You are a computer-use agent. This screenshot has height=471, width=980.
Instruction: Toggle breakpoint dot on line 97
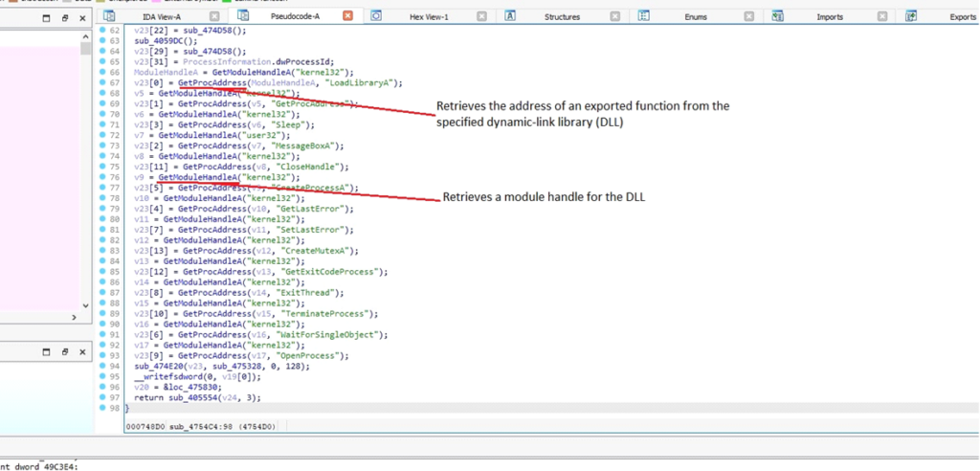(x=103, y=396)
